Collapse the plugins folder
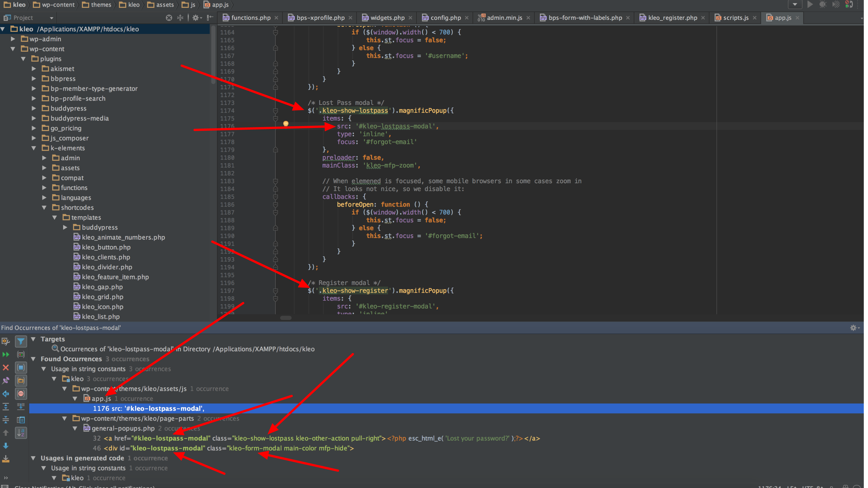 (x=24, y=59)
